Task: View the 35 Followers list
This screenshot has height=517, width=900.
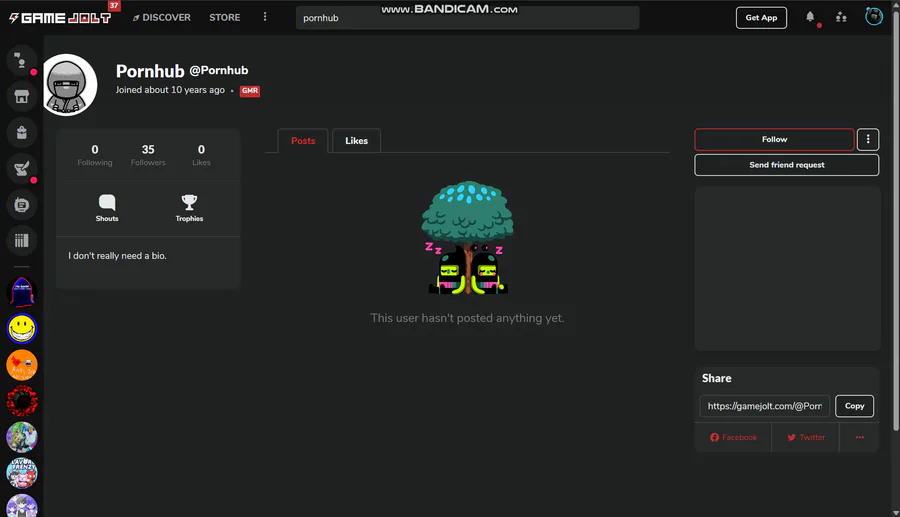Action: tap(148, 155)
